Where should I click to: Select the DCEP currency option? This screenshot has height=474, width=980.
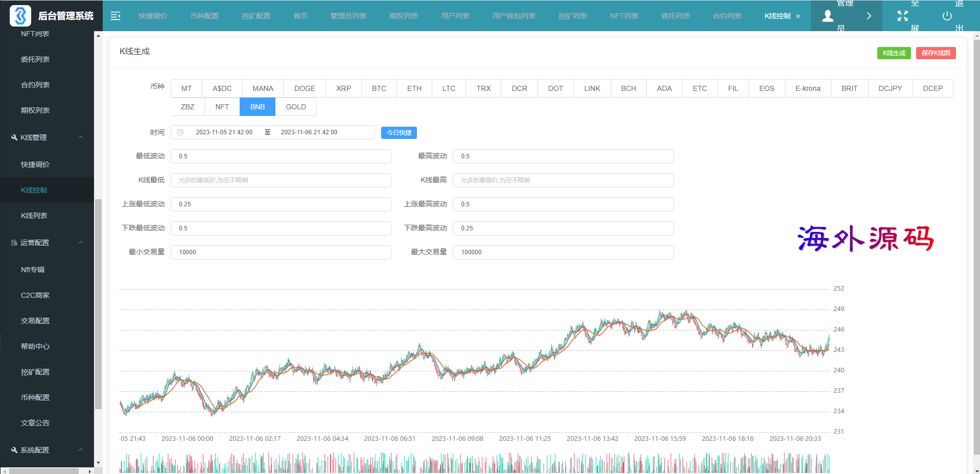933,88
